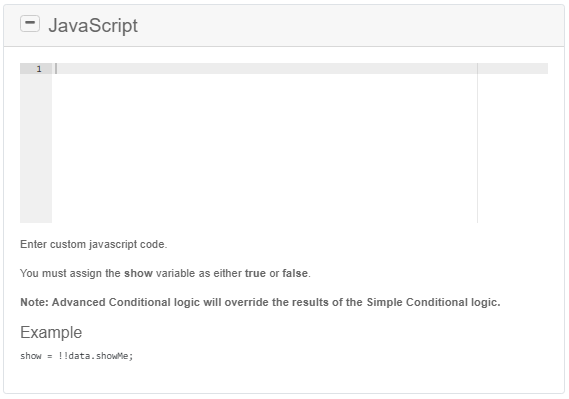
Task: Click the gray gutter below line number
Action: click(36, 148)
